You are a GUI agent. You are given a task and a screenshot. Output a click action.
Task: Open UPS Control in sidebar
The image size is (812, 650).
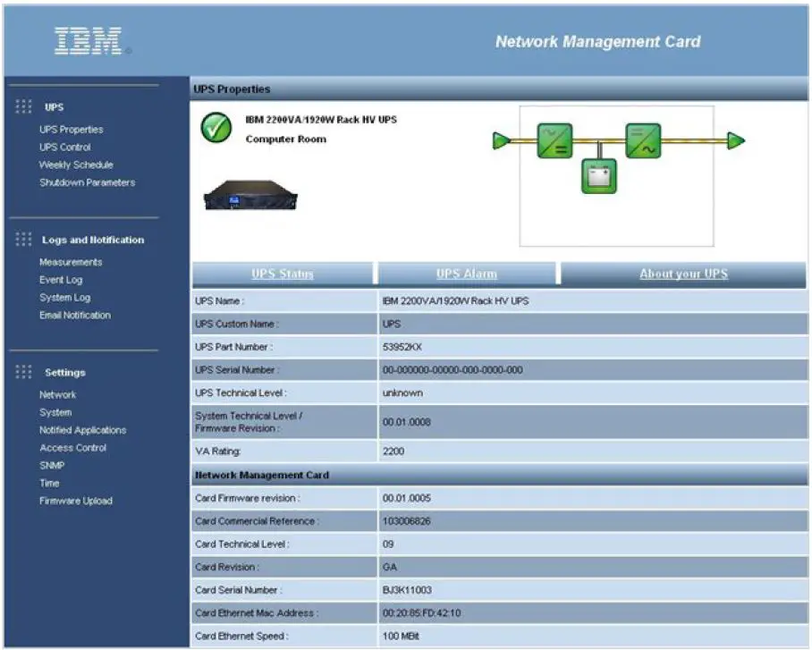click(64, 148)
